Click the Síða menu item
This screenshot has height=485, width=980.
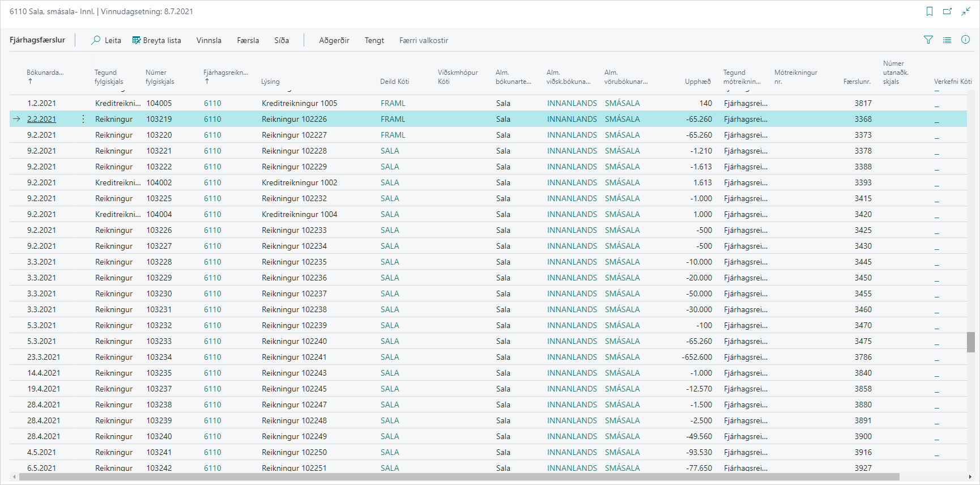click(x=282, y=40)
